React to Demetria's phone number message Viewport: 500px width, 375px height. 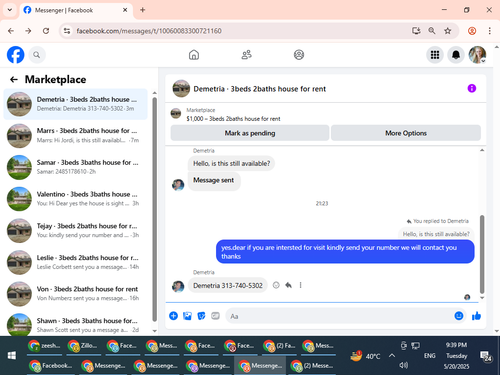click(276, 285)
